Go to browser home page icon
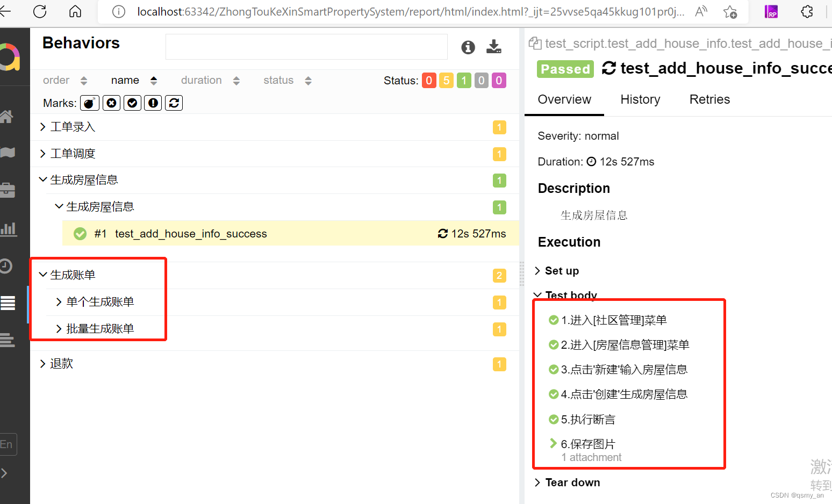This screenshot has width=832, height=504. [x=75, y=11]
